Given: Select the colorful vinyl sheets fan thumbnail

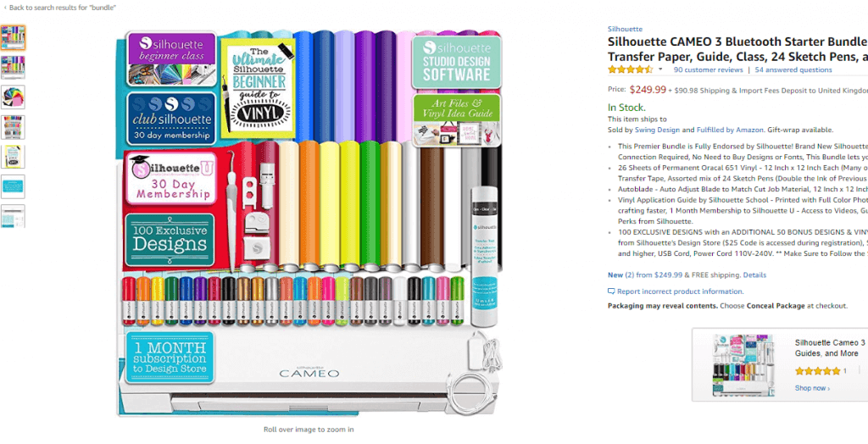Looking at the screenshot, I should 13,97.
